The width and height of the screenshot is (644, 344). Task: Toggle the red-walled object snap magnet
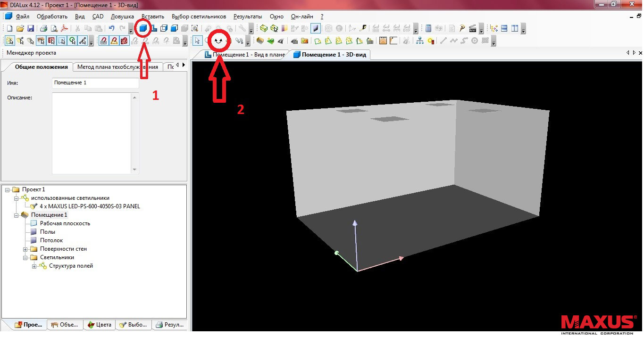(124, 41)
